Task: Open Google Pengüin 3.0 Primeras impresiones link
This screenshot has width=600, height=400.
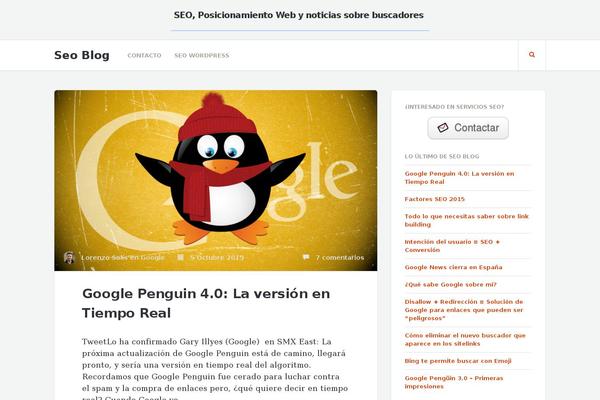Action: pos(454,382)
